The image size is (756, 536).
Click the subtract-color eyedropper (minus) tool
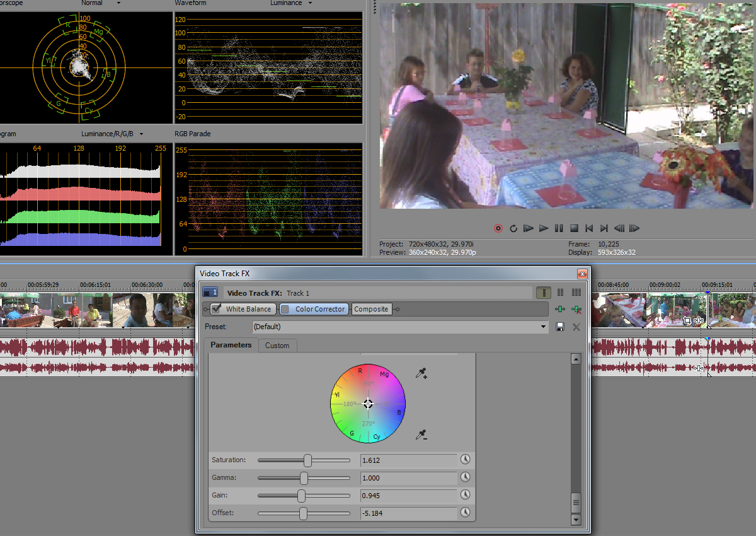coord(421,434)
